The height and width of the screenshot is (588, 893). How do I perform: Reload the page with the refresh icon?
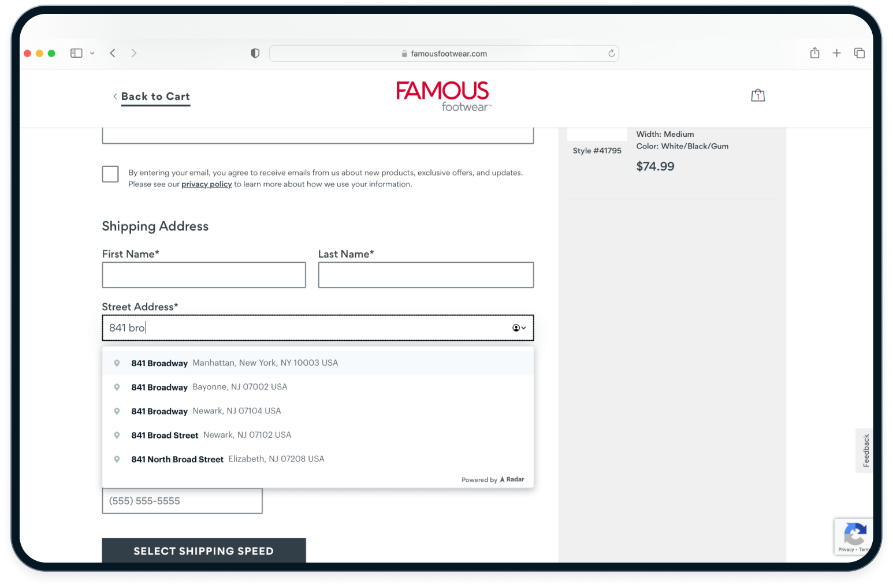[611, 53]
